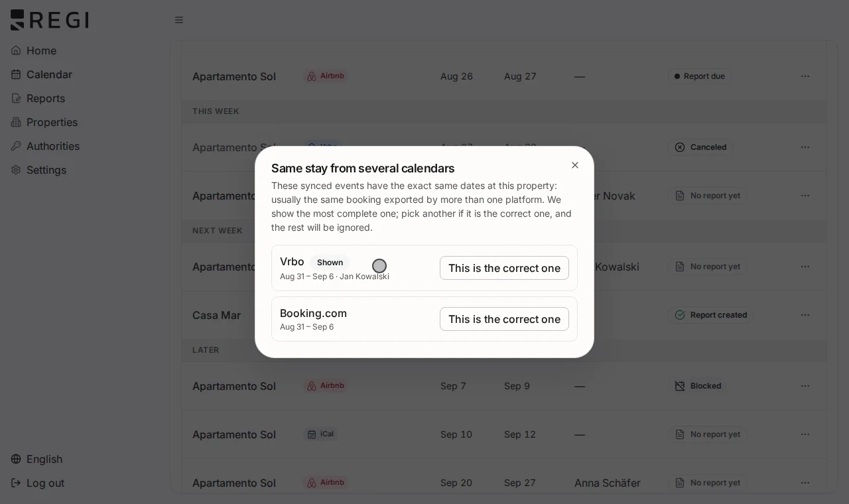Select the Anna Schäfer guest name
The width and height of the screenshot is (849, 504).
point(608,483)
